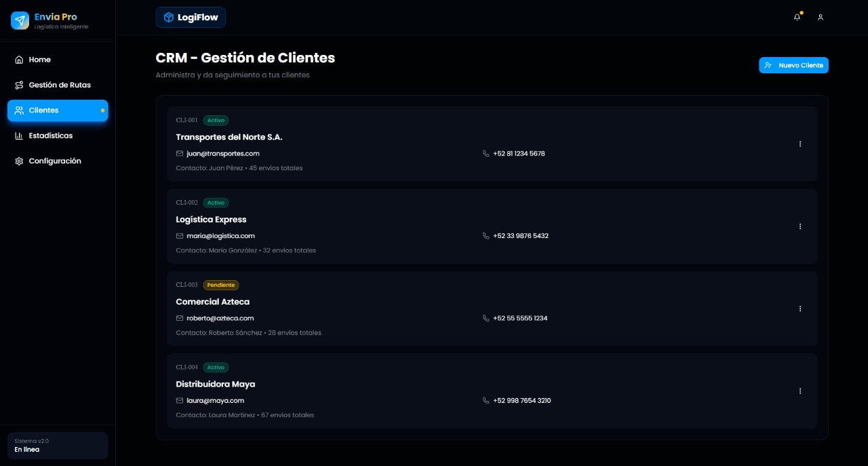Click the phone icon beside +52 33 9876 5432

pyautogui.click(x=486, y=236)
